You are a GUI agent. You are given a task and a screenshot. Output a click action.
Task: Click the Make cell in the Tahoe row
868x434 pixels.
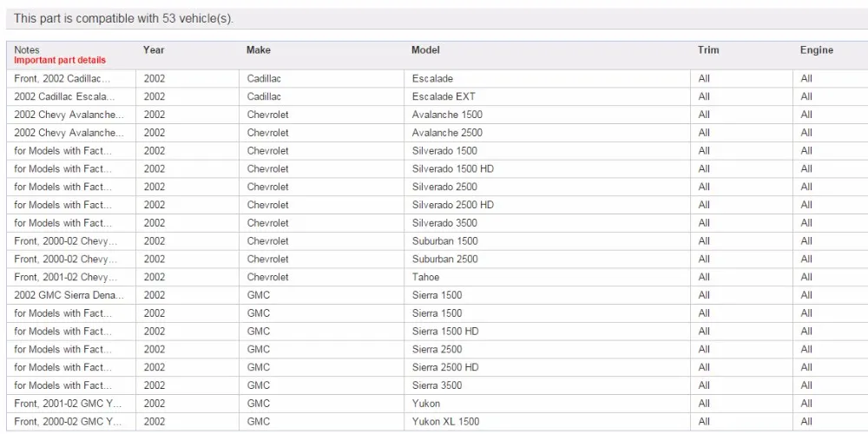[322, 277]
